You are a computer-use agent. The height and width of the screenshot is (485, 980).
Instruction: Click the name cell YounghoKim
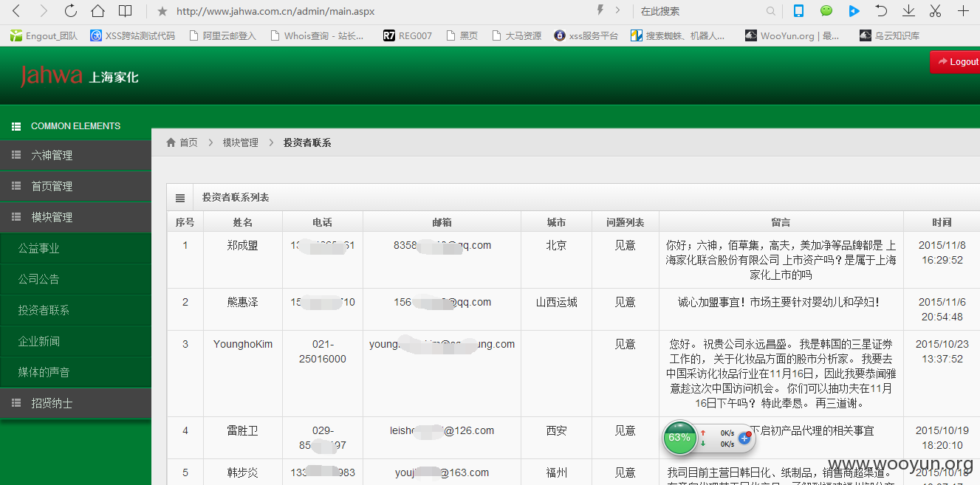pos(243,344)
